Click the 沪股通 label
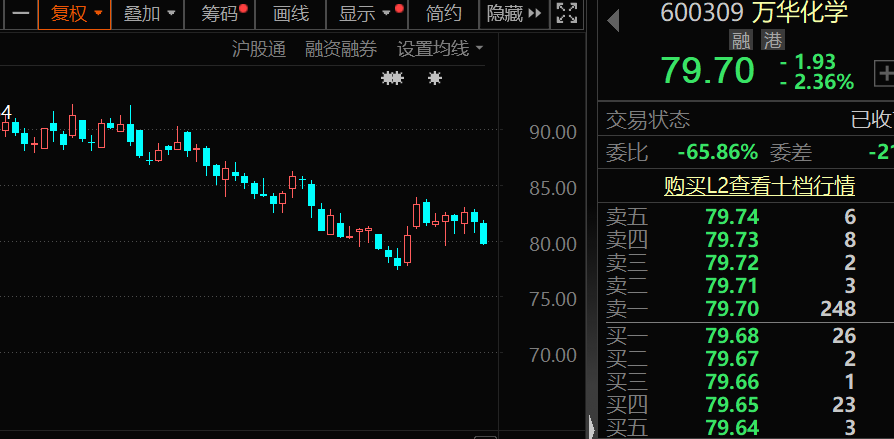This screenshot has width=894, height=439. [x=258, y=48]
